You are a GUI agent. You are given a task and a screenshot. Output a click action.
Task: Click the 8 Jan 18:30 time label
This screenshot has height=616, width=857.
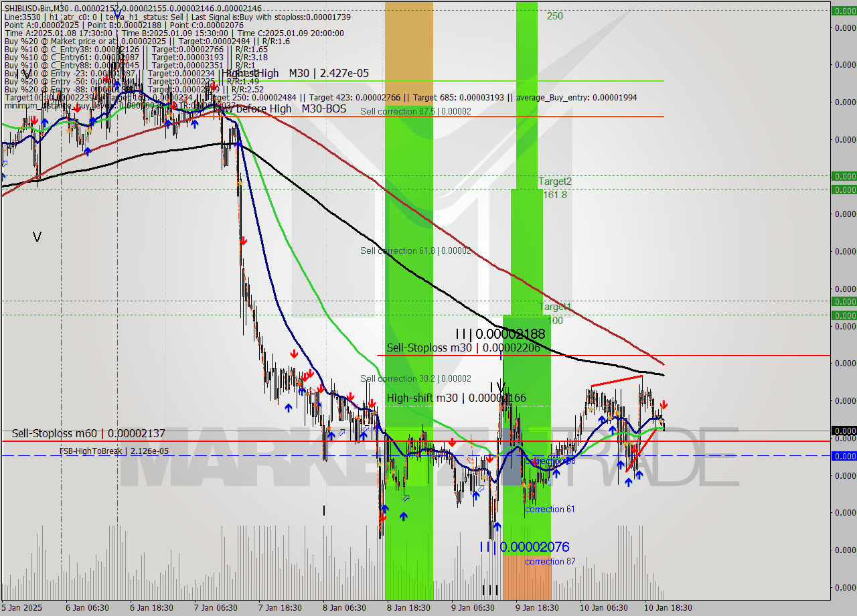pyautogui.click(x=408, y=607)
